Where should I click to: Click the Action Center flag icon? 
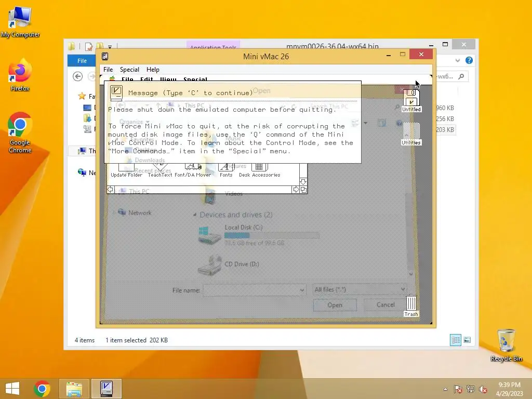458,389
